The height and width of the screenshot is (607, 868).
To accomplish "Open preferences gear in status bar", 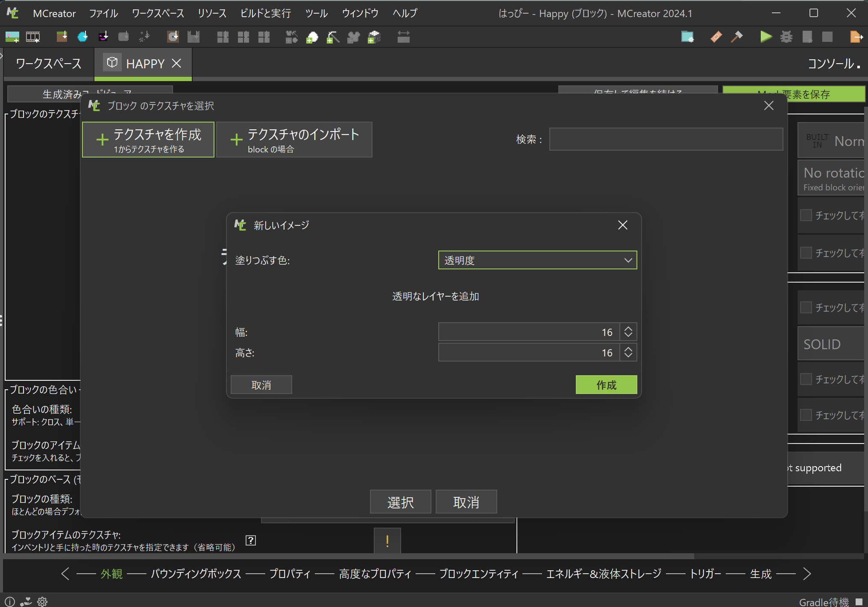I will (x=42, y=601).
